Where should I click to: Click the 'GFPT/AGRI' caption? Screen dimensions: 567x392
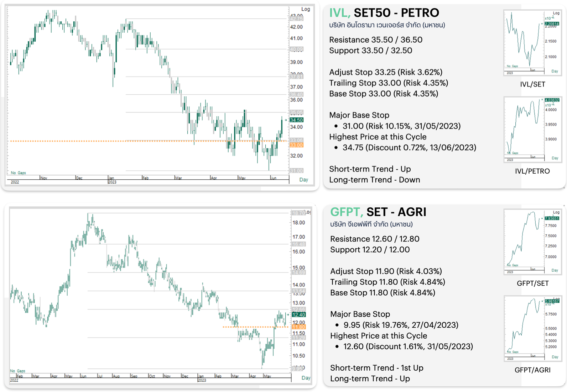532,370
